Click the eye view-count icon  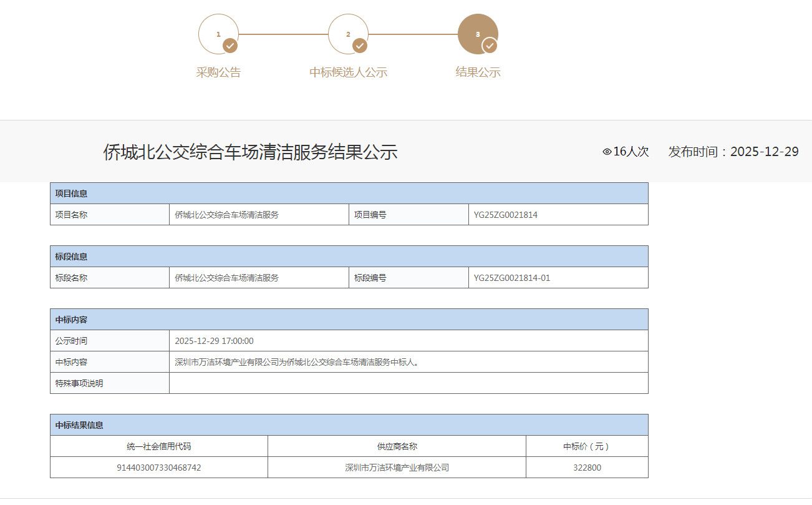coord(607,152)
